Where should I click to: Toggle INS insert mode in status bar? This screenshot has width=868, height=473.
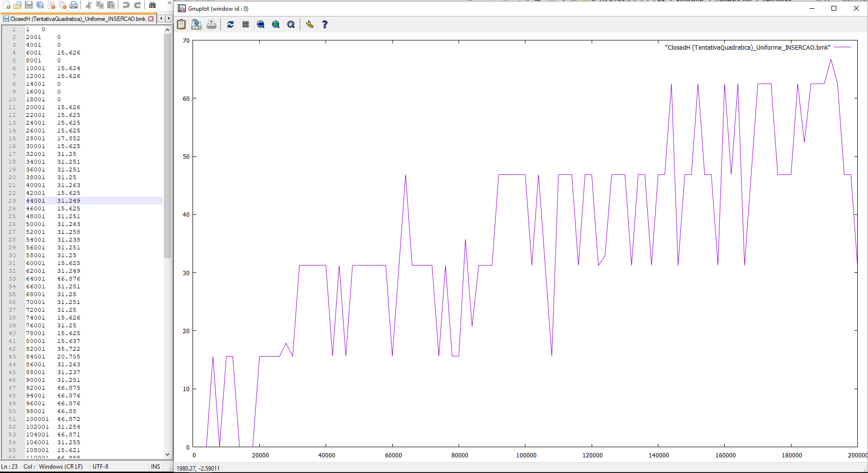pyautogui.click(x=155, y=466)
